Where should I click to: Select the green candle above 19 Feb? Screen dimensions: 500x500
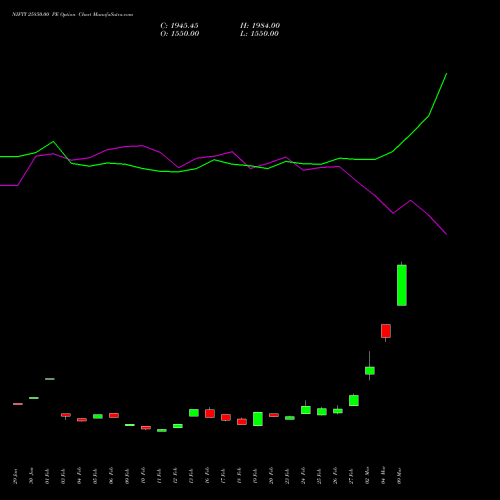pos(258,419)
